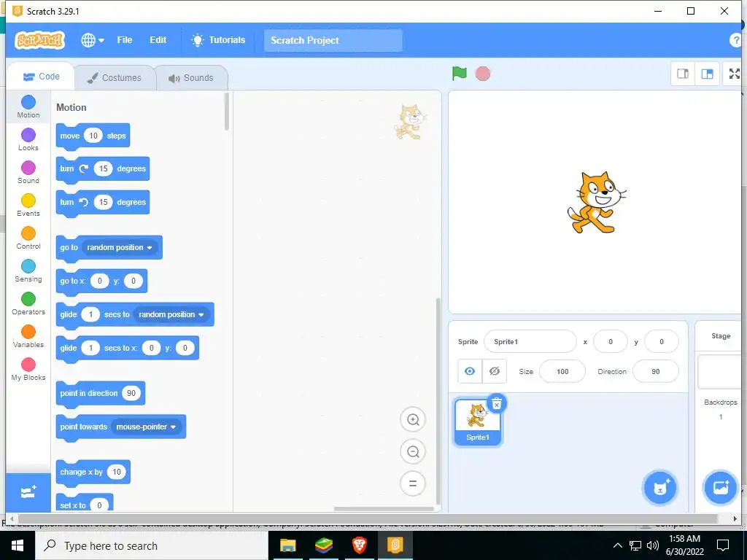Click the turn clockwise 15 degrees block
747x560 pixels.
pos(102,169)
